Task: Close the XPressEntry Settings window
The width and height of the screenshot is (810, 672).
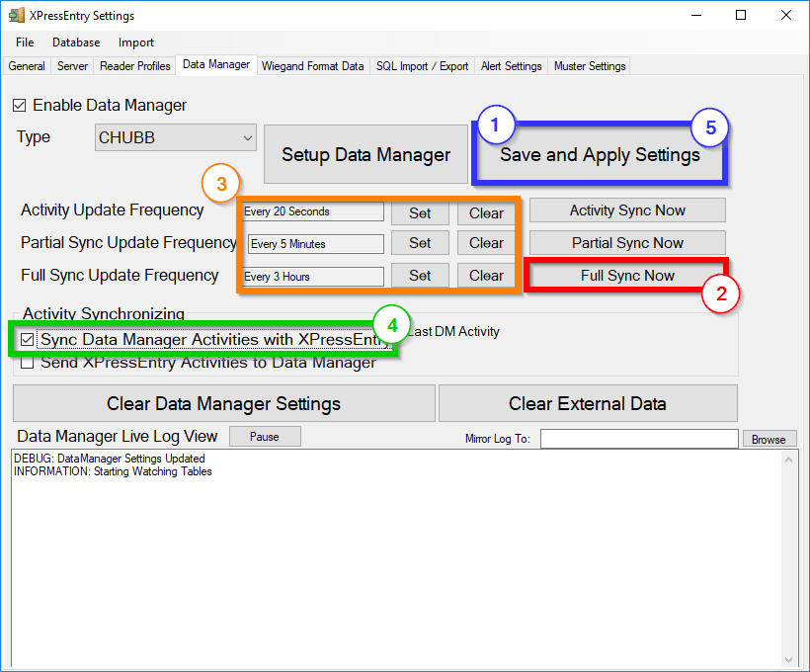Action: pyautogui.click(x=785, y=15)
